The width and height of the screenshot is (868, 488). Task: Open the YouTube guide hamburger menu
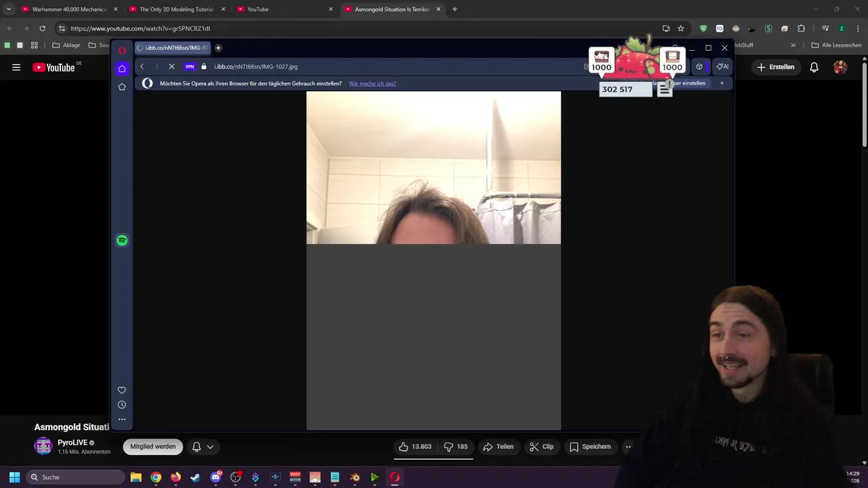(16, 67)
